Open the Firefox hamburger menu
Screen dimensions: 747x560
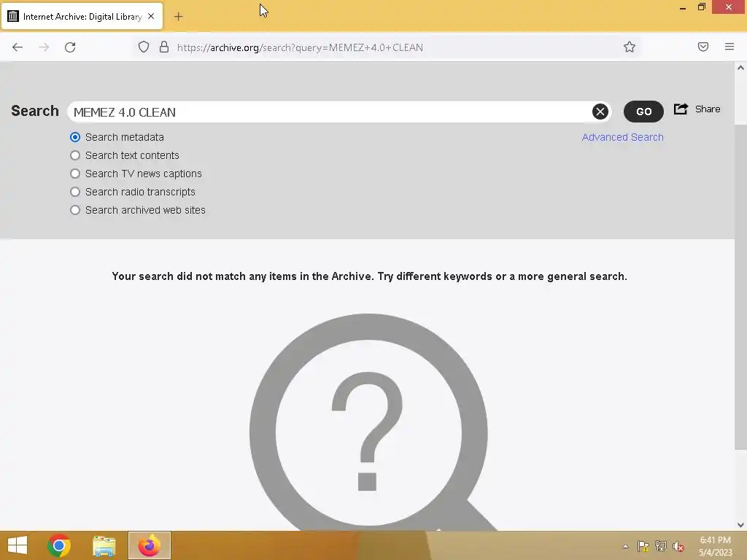[729, 47]
